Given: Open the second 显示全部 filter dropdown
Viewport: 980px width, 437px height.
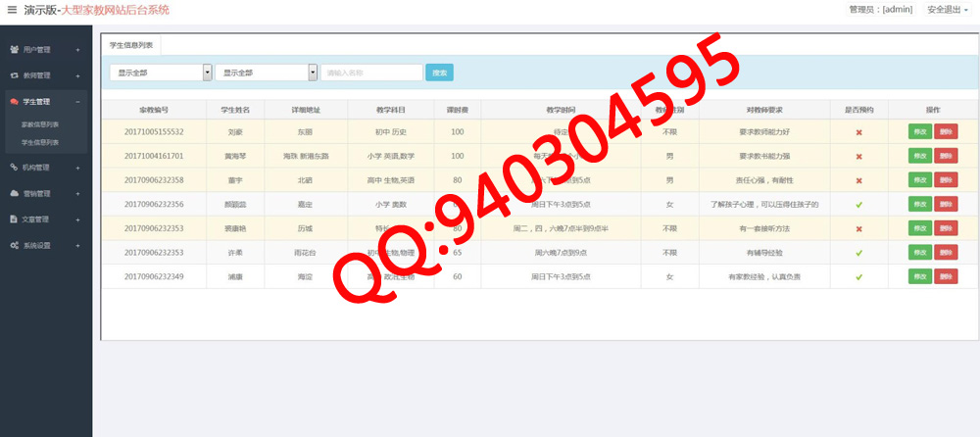Looking at the screenshot, I should point(266,73).
